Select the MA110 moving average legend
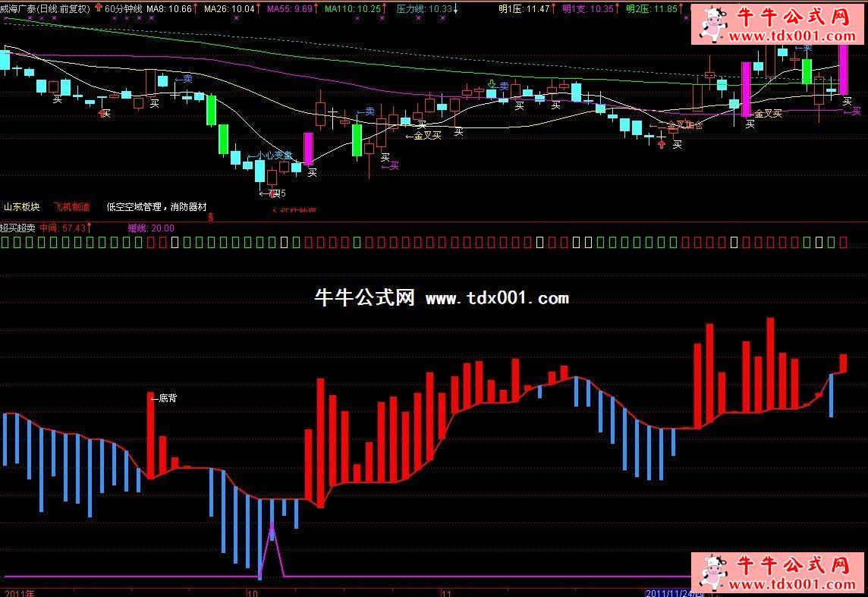Image resolution: width=868 pixels, height=597 pixels. 352,9
